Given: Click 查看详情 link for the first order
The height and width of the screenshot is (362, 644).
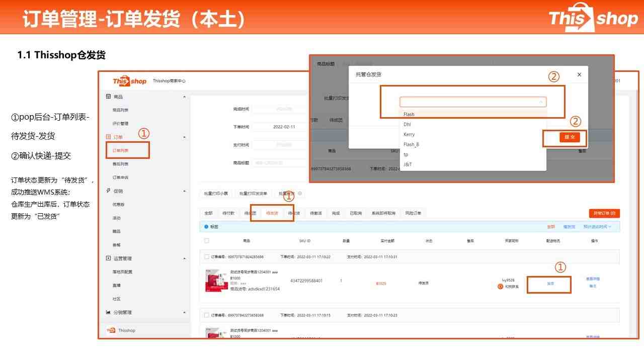Looking at the screenshot, I should point(593,279).
